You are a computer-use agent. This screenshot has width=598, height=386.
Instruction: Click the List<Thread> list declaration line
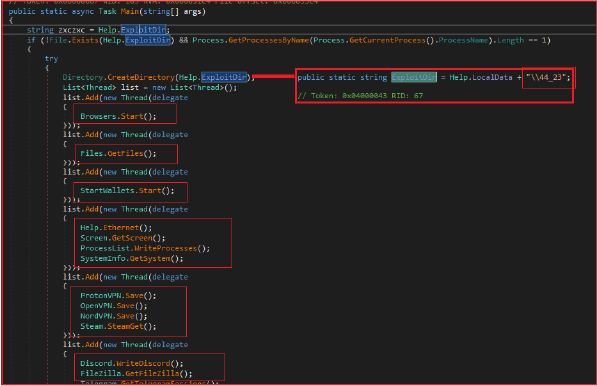[x=150, y=88]
